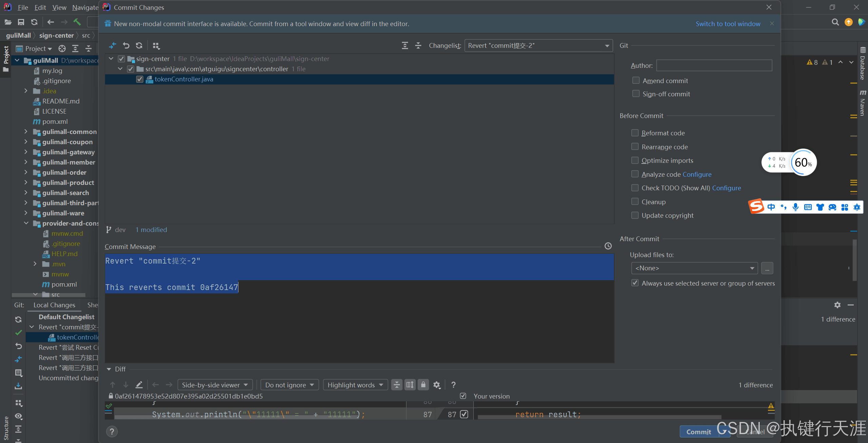Enable Sign-off commit checkbox
This screenshot has height=443, width=868.
[636, 94]
